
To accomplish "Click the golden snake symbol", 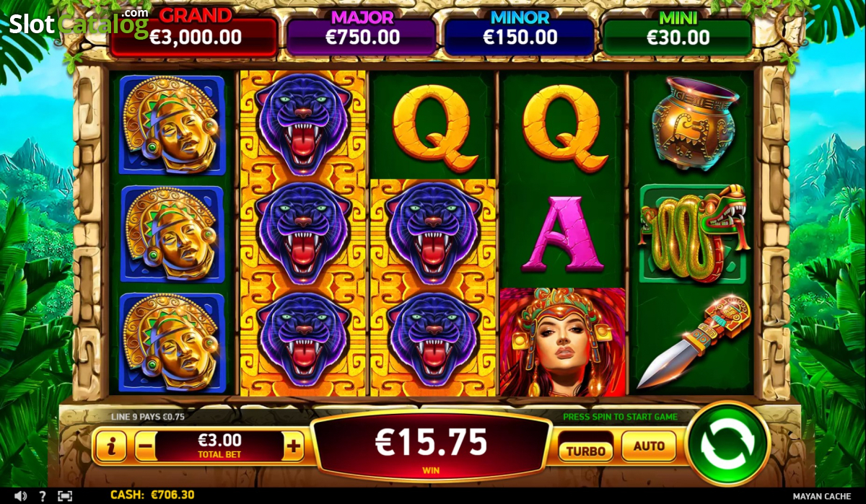I will point(694,234).
